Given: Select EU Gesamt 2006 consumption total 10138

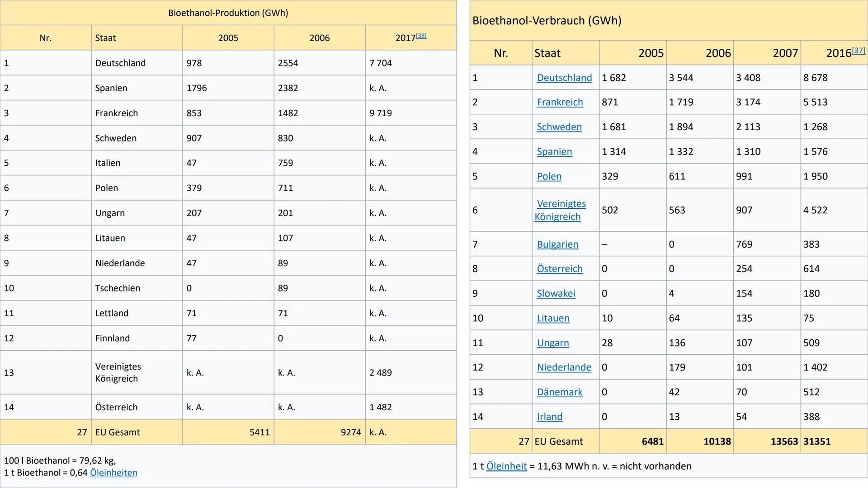Looking at the screenshot, I should (717, 441).
